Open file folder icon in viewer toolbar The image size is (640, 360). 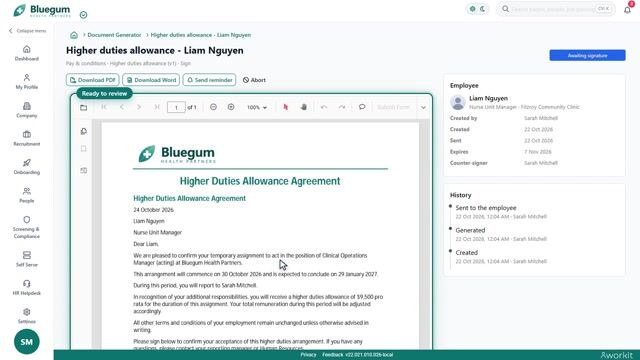[83, 107]
